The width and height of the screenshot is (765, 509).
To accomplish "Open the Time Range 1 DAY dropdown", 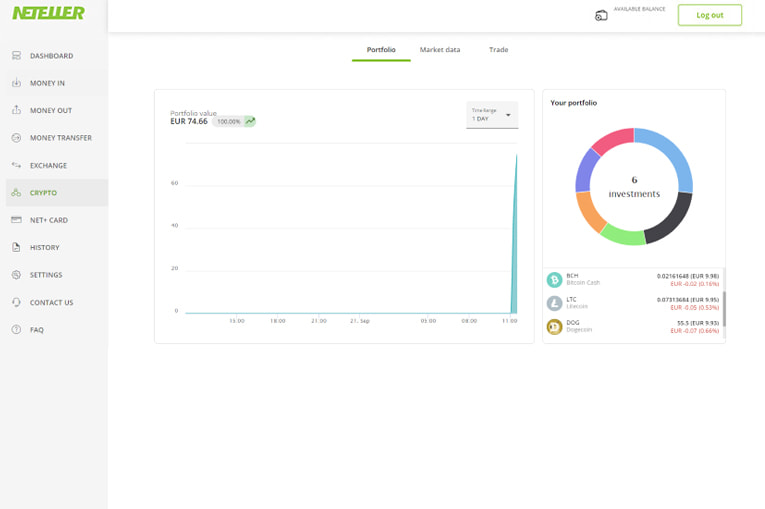I will (492, 115).
